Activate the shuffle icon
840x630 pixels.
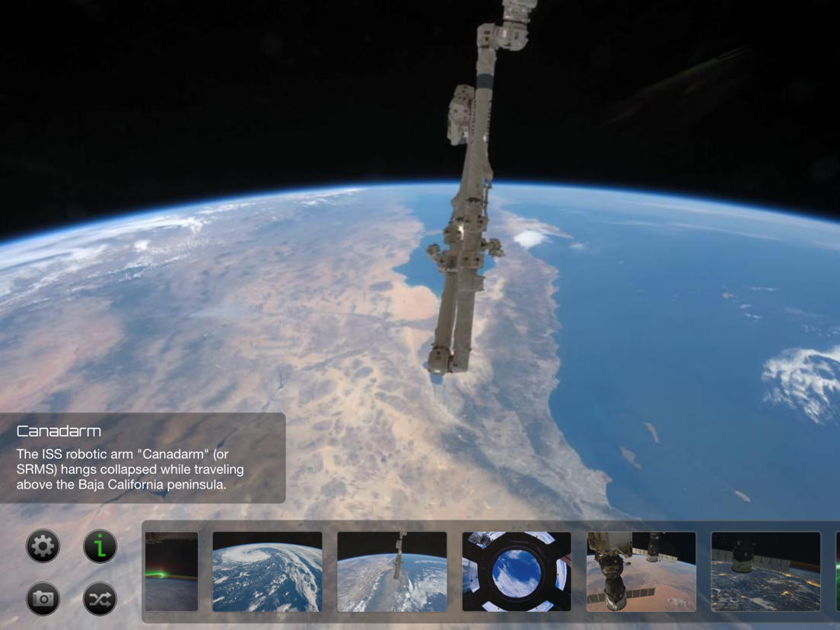tap(100, 598)
